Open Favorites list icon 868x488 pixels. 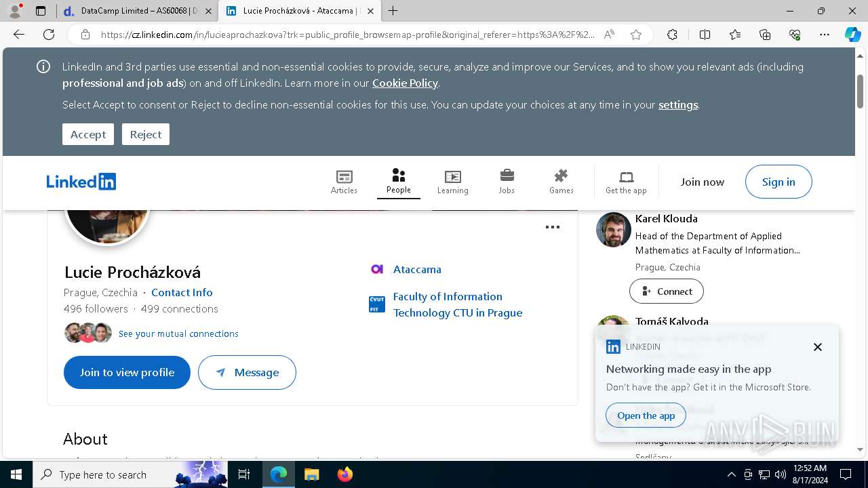pyautogui.click(x=735, y=35)
